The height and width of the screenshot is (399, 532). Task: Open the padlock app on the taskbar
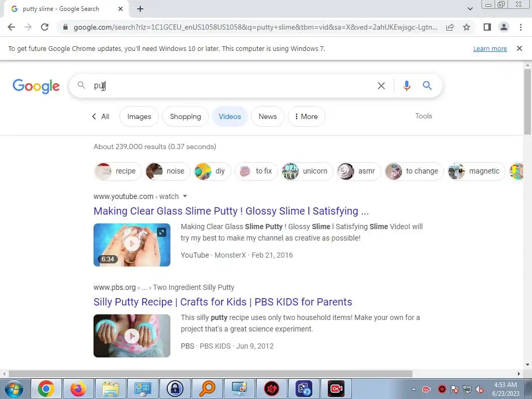click(x=175, y=389)
